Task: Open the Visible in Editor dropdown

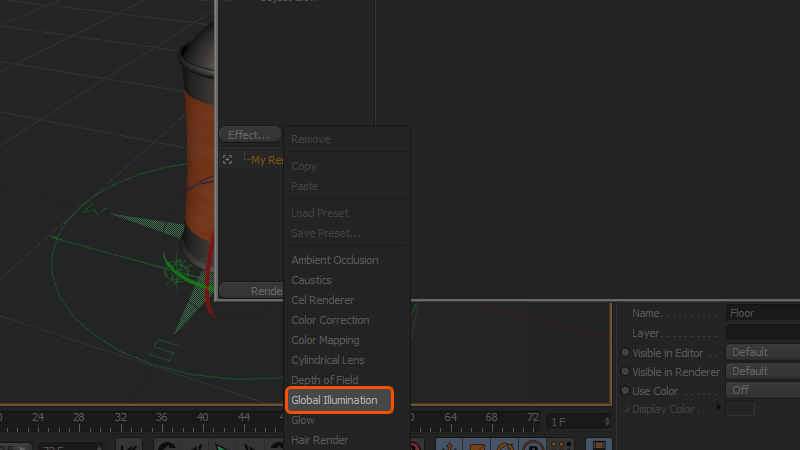Action: [x=762, y=352]
